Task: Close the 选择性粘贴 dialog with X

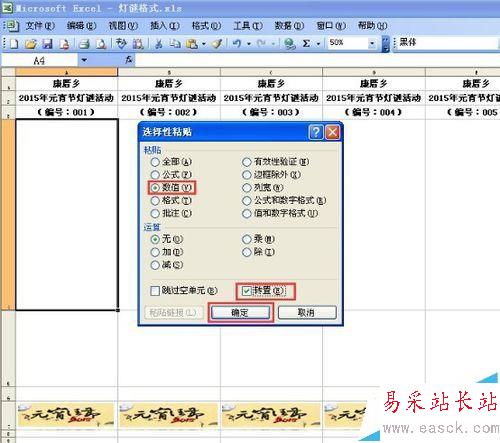Action: (x=332, y=132)
